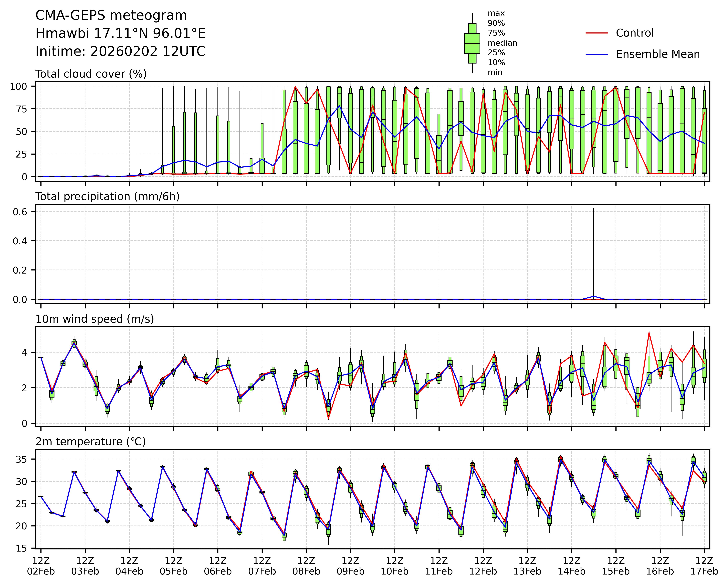This screenshot has width=728, height=586.
Task: Click the 12Z 13Feb axis label
Action: (x=527, y=566)
